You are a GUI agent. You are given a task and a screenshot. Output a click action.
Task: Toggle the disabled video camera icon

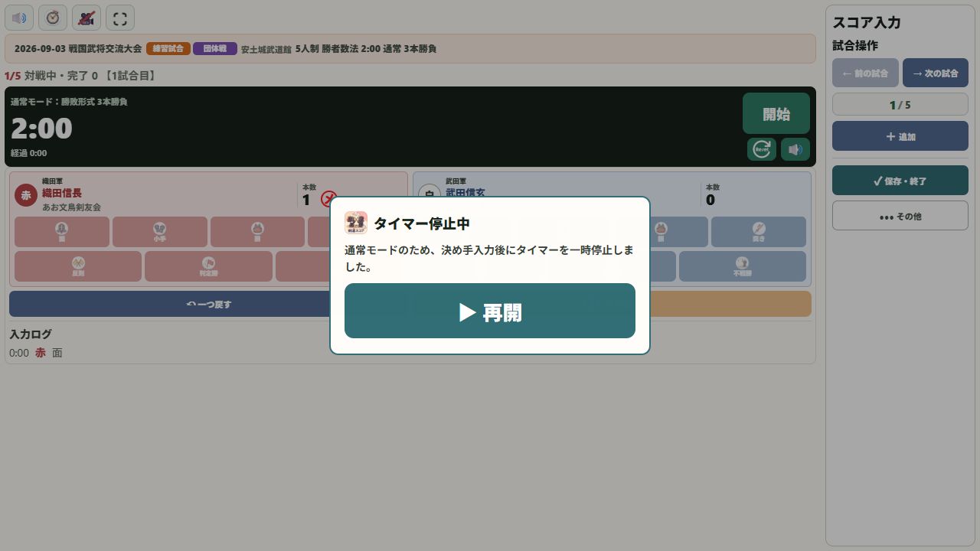87,18
